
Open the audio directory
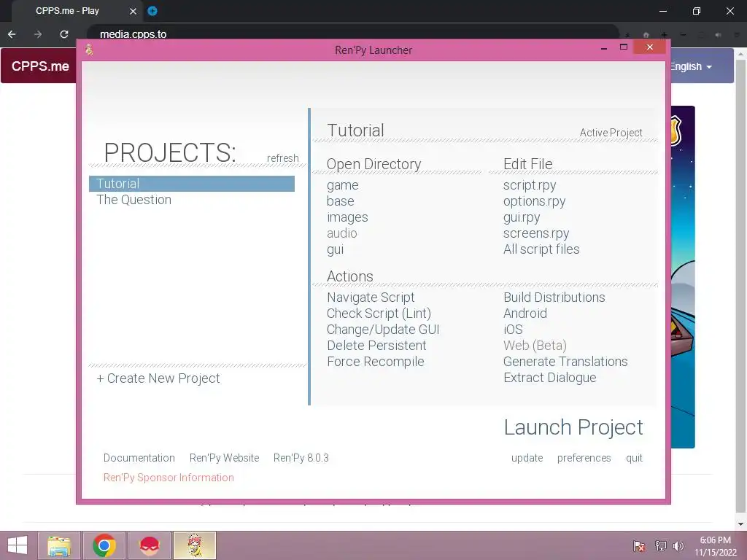point(341,233)
